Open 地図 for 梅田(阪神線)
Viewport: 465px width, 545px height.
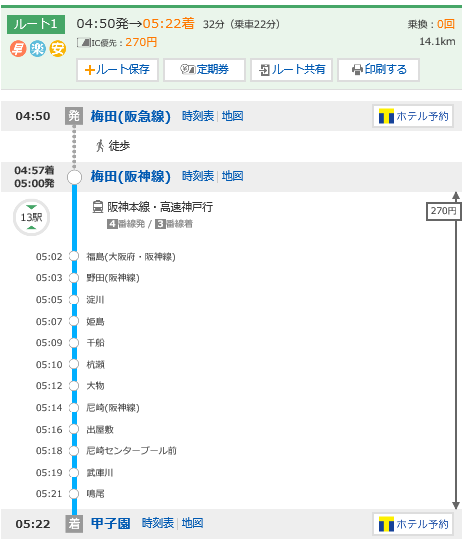coord(232,176)
